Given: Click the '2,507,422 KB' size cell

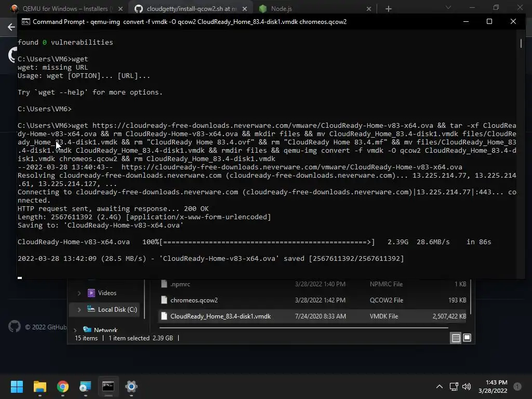Looking at the screenshot, I should 449,316.
